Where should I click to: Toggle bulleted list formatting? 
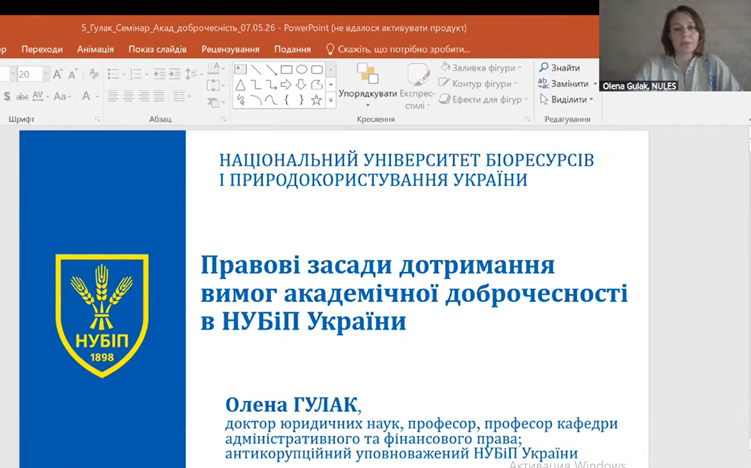click(x=116, y=74)
